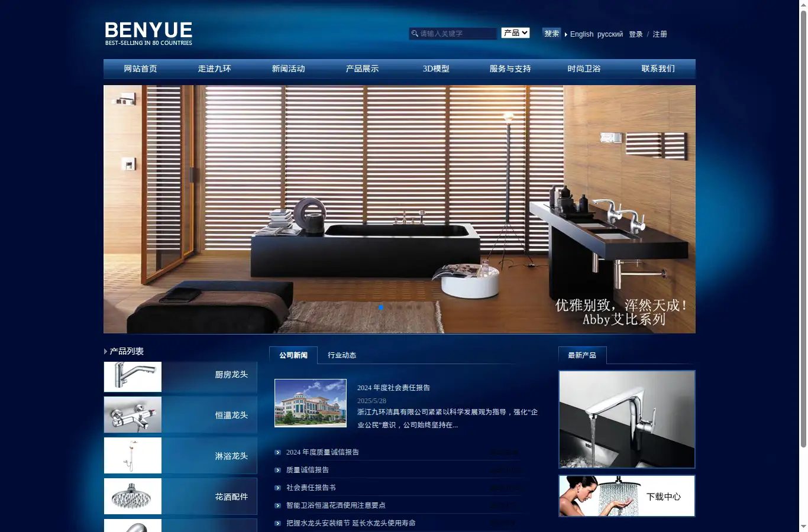Open 新闻活动 menu item
808x532 pixels.
point(288,69)
